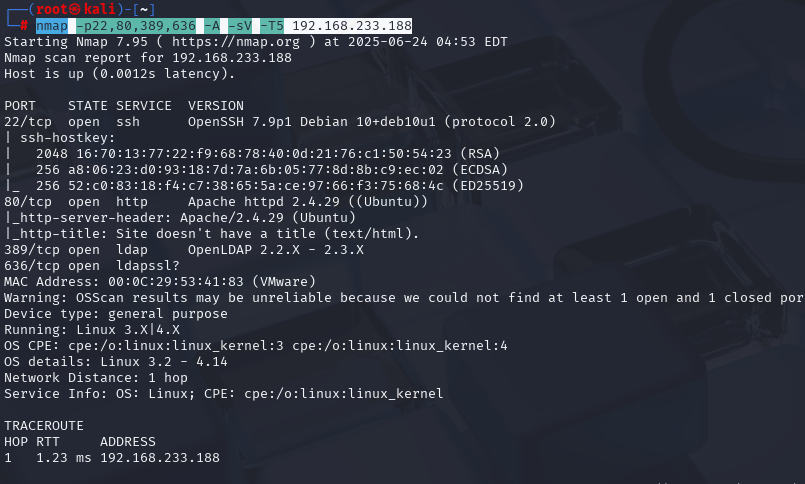This screenshot has width=805, height=484.
Task: Click the -p22,80,389,636 port argument
Action: pos(136,26)
